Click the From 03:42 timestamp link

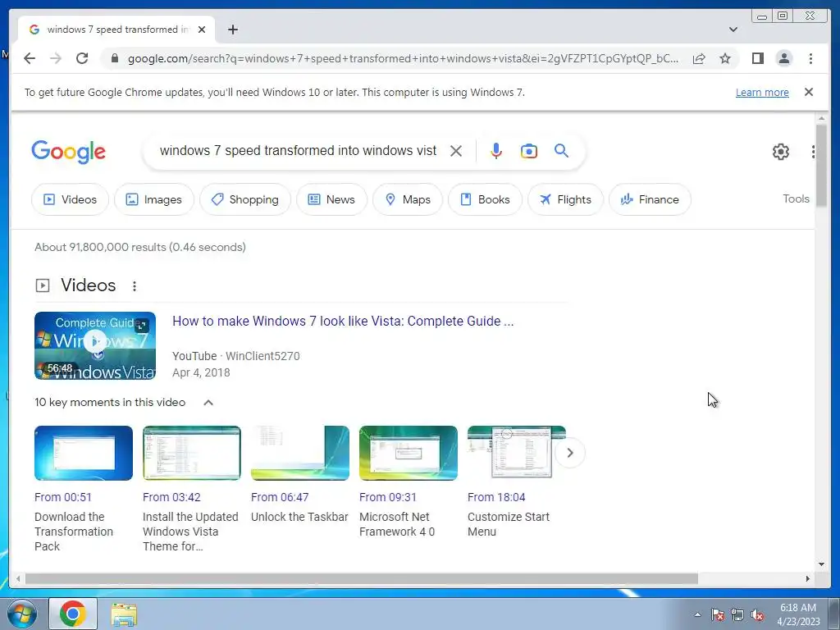[x=171, y=497]
